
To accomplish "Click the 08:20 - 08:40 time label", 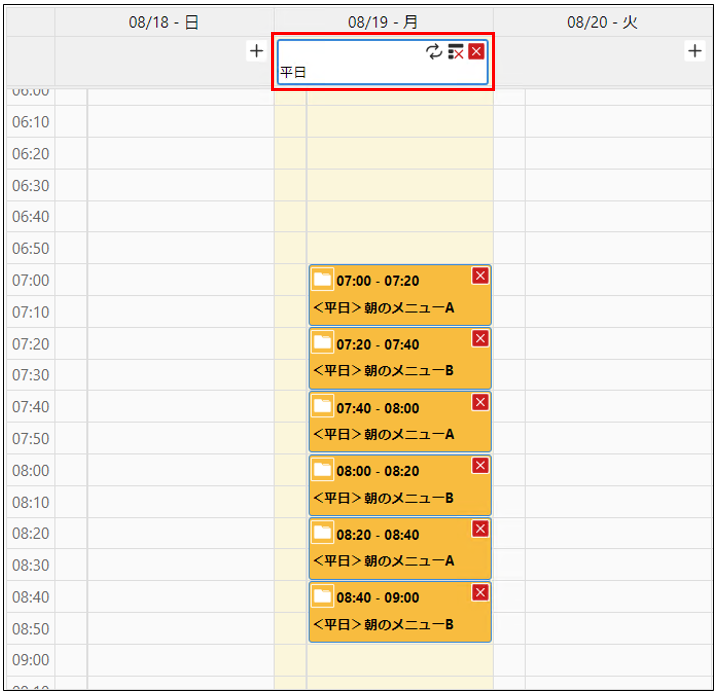I will click(378, 534).
